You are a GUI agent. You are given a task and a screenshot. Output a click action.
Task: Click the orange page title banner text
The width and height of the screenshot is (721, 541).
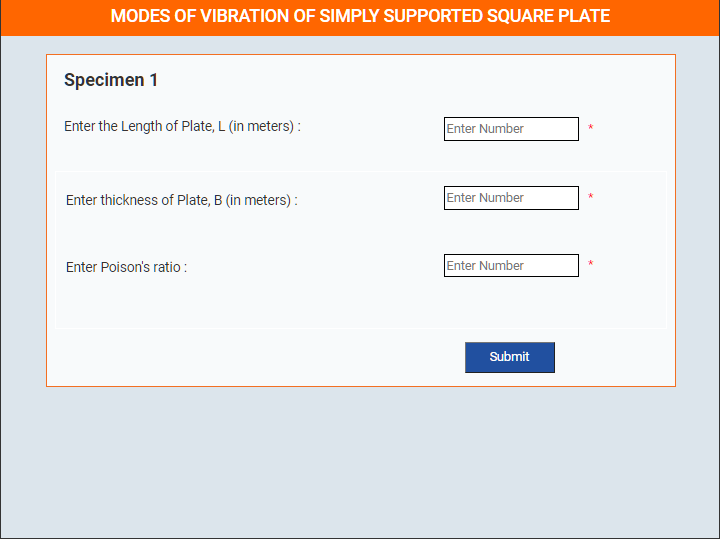point(360,16)
